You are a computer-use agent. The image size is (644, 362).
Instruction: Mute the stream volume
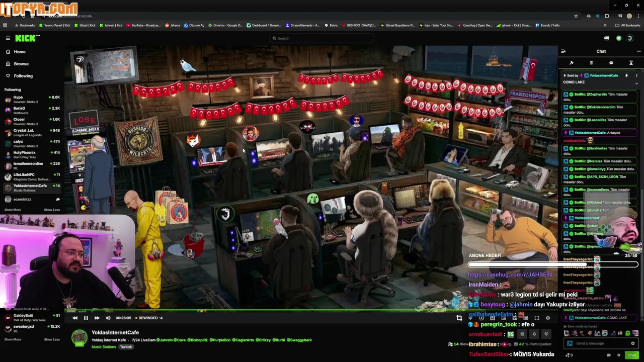108,318
